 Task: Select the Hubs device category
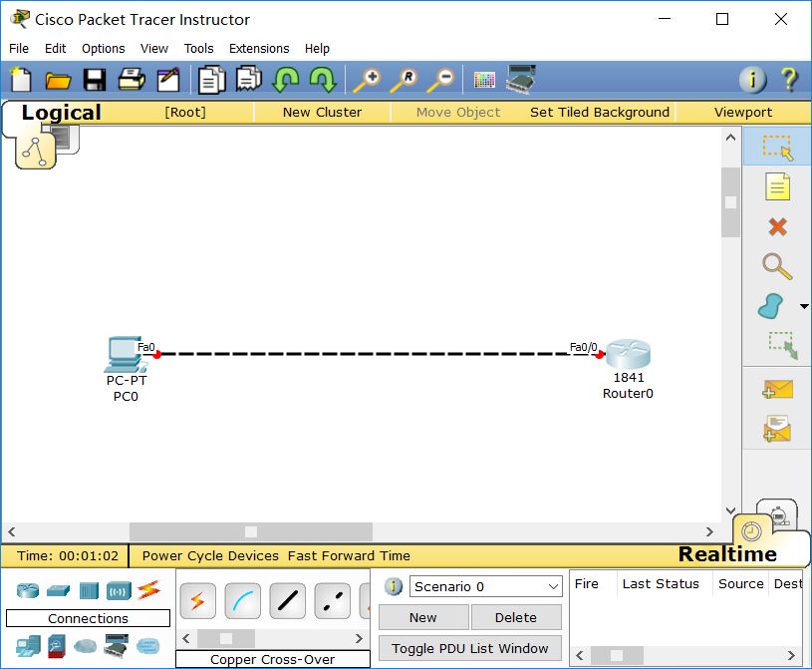pos(89,591)
